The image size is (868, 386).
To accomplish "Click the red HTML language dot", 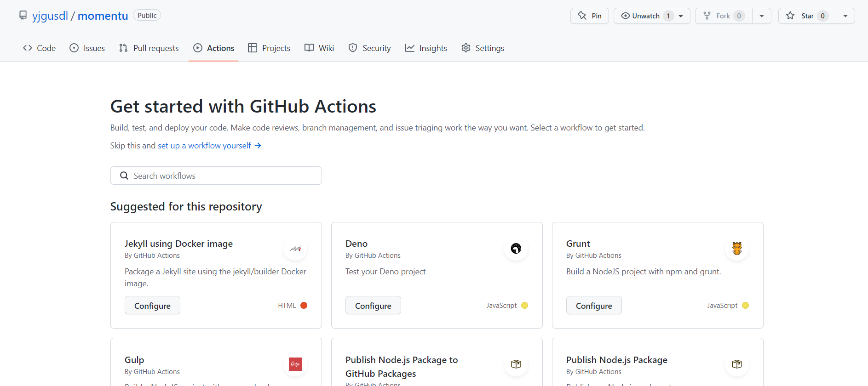I will pyautogui.click(x=304, y=306).
